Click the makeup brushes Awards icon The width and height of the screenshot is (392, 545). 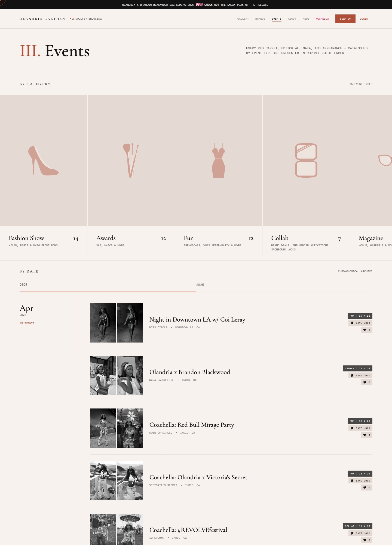[131, 160]
